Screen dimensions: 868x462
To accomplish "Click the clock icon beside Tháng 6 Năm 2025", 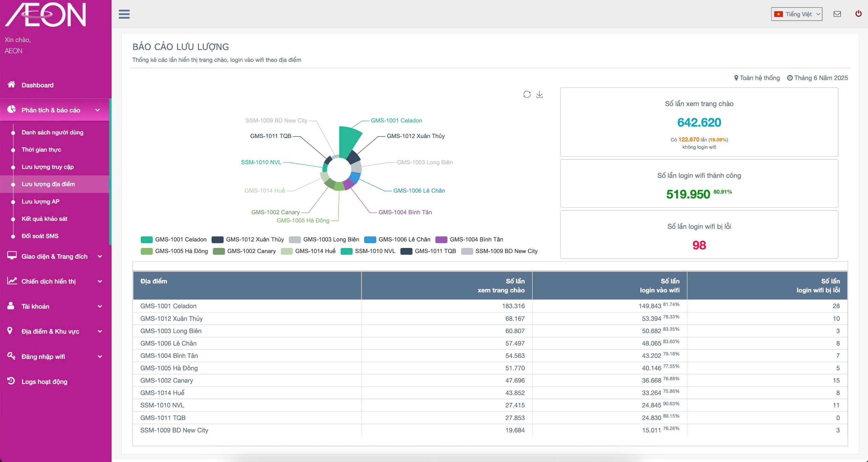I will point(790,78).
